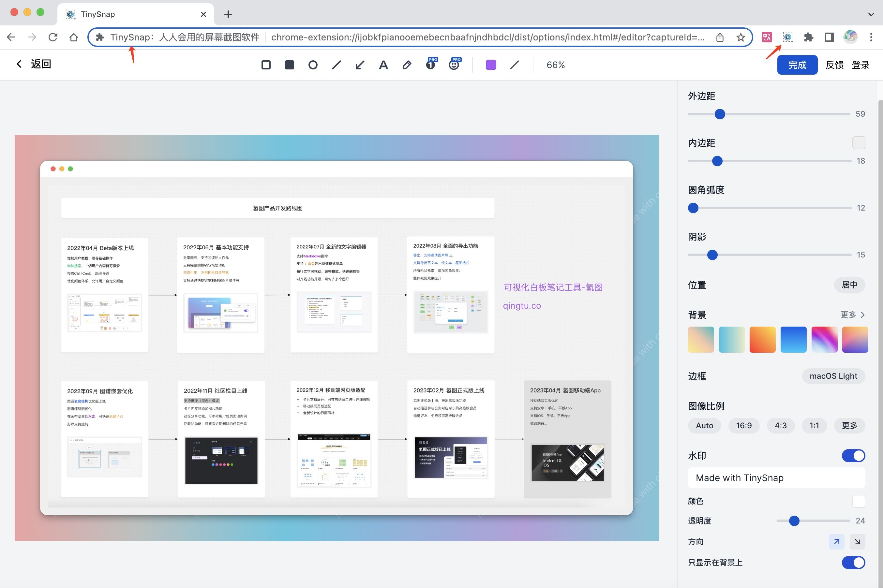The image size is (883, 588).
Task: Select the 4:3 image ratio
Action: pyautogui.click(x=781, y=425)
